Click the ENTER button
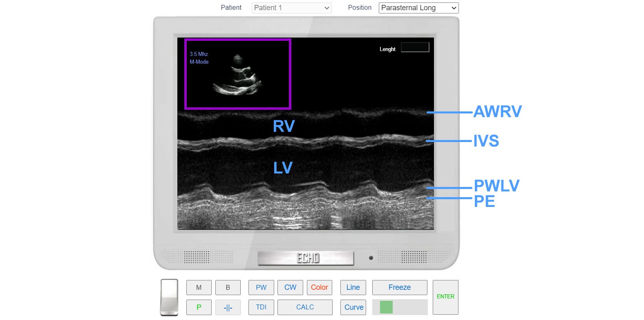Image resolution: width=644 pixels, height=320 pixels. click(445, 297)
